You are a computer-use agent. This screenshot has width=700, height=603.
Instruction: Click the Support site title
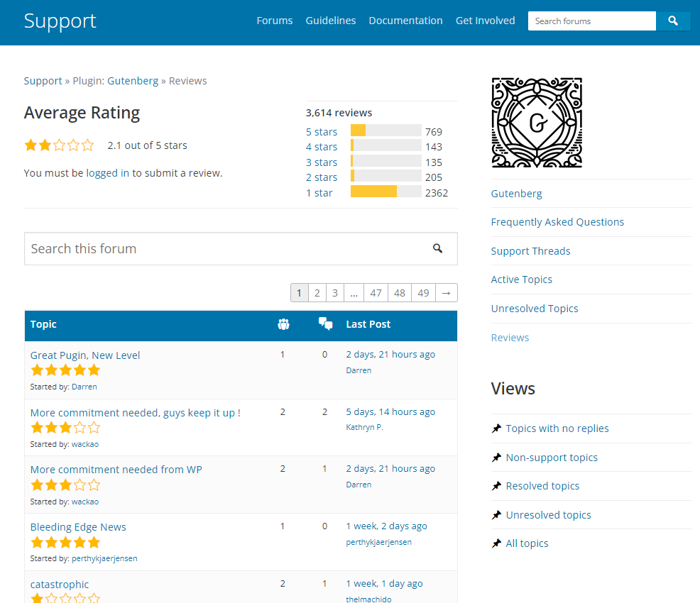click(60, 21)
